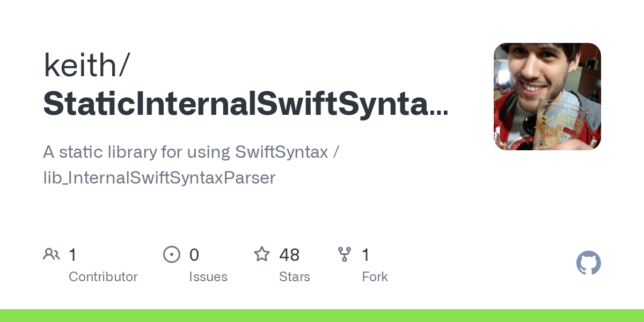
Task: Click the green language color bar
Action: [322, 316]
